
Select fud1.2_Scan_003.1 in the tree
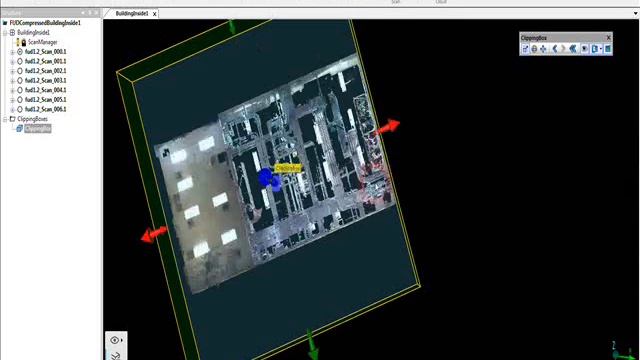pos(45,80)
